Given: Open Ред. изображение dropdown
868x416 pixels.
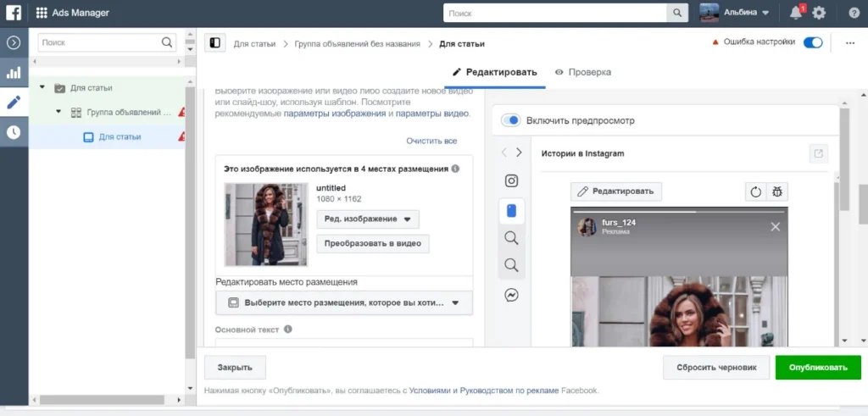Looking at the screenshot, I should pos(368,219).
